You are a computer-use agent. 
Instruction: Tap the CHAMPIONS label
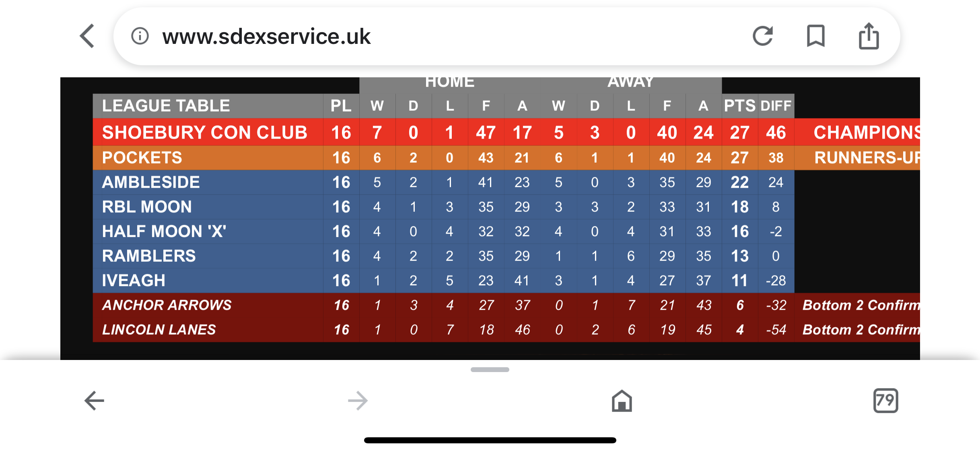(x=867, y=132)
